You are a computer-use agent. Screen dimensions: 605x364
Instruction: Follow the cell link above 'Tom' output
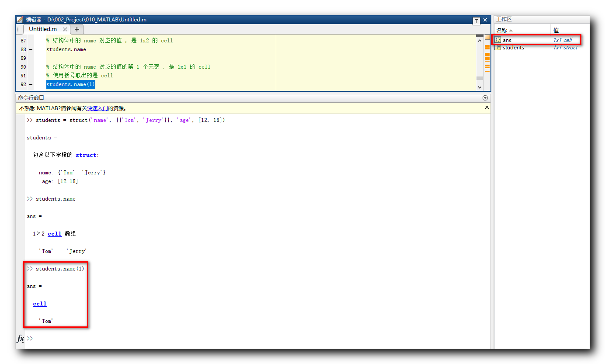pos(40,304)
